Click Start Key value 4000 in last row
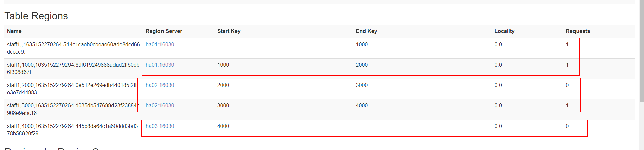Viewport: 644px width, 150px height. tap(223, 126)
